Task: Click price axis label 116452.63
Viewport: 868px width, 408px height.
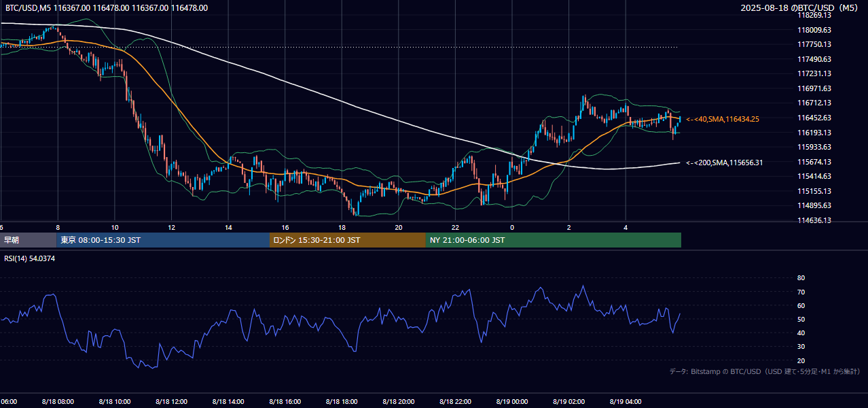Action: (x=814, y=118)
